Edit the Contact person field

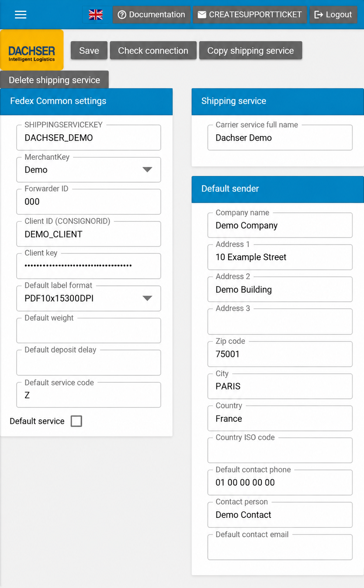point(280,515)
